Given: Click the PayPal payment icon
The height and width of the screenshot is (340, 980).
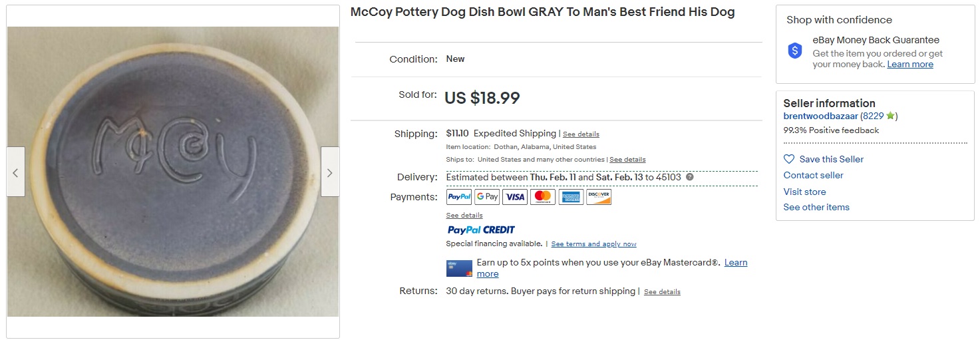Looking at the screenshot, I should pos(459,197).
